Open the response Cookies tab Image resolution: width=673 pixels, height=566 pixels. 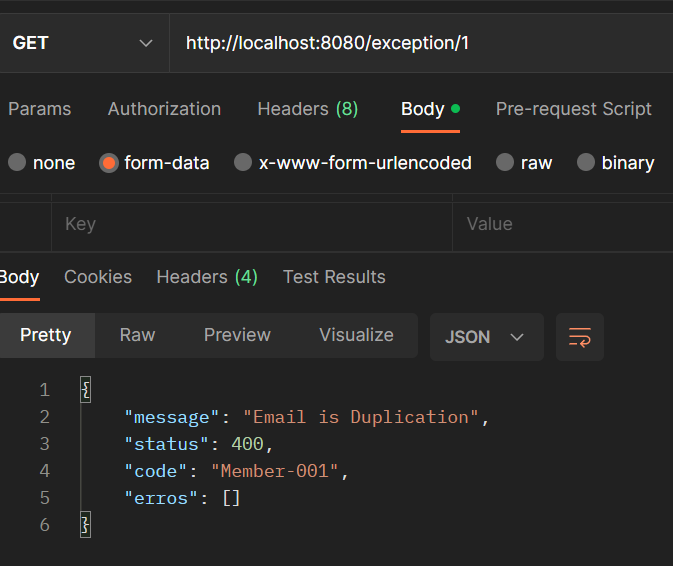pos(98,277)
